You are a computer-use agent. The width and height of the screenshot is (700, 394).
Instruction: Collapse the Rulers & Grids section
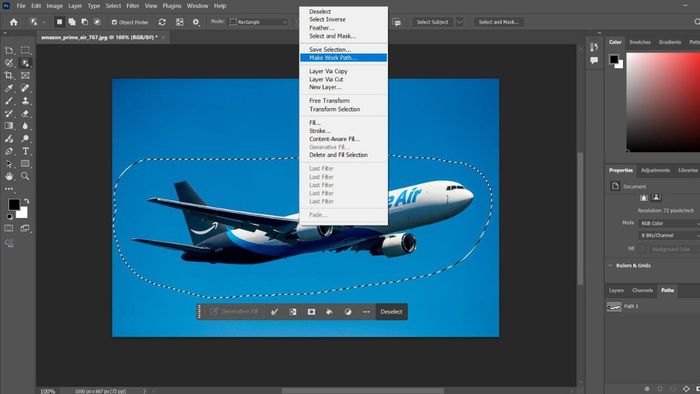click(610, 265)
